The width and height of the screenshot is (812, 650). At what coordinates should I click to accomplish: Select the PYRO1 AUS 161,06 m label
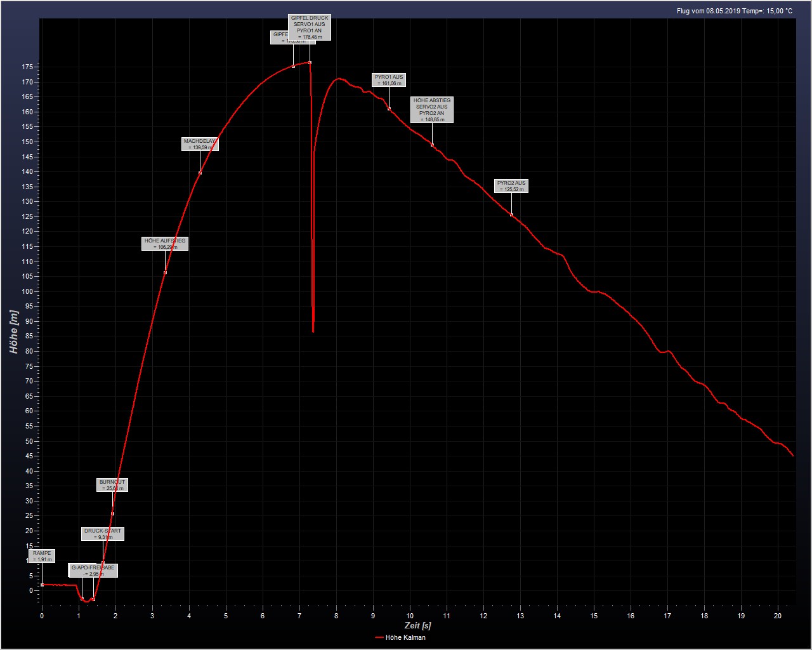coord(389,80)
